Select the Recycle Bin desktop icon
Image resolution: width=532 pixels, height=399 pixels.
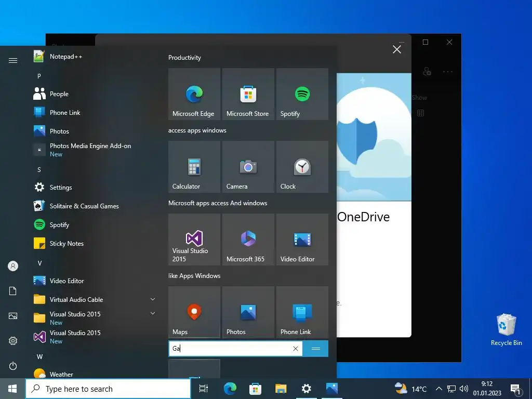coord(506,330)
